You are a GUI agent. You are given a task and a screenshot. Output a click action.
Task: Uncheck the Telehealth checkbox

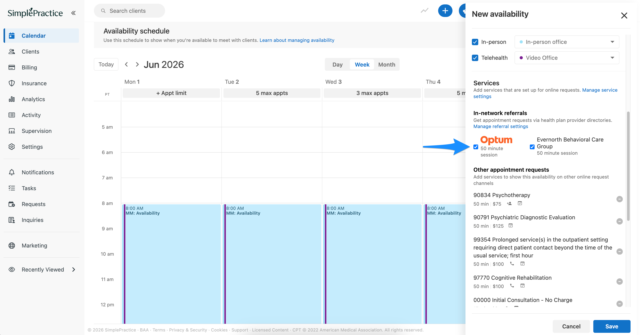(475, 58)
